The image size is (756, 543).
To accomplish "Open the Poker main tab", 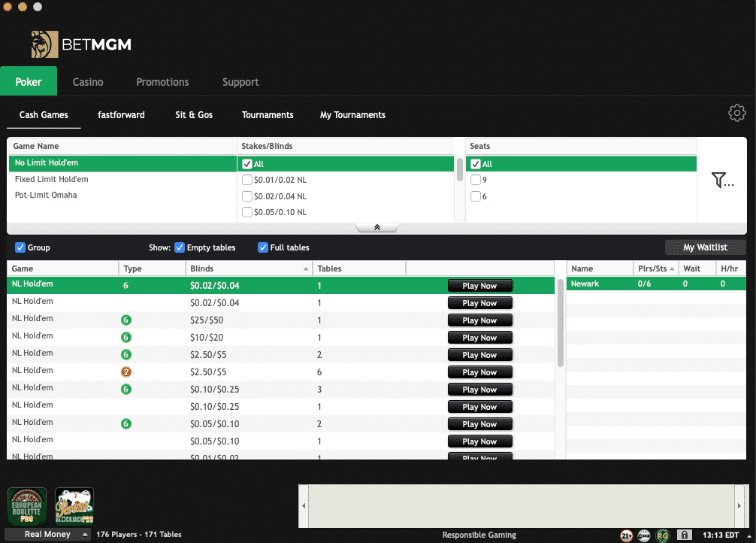I will click(x=29, y=81).
